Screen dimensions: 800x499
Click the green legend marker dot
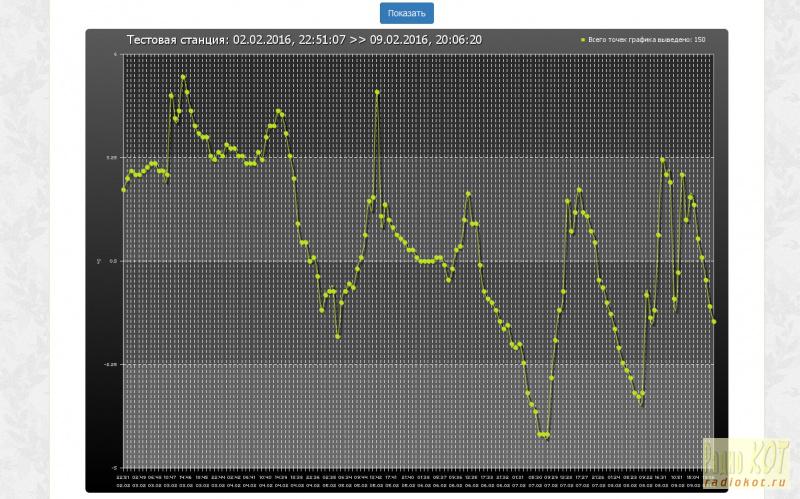pos(582,39)
